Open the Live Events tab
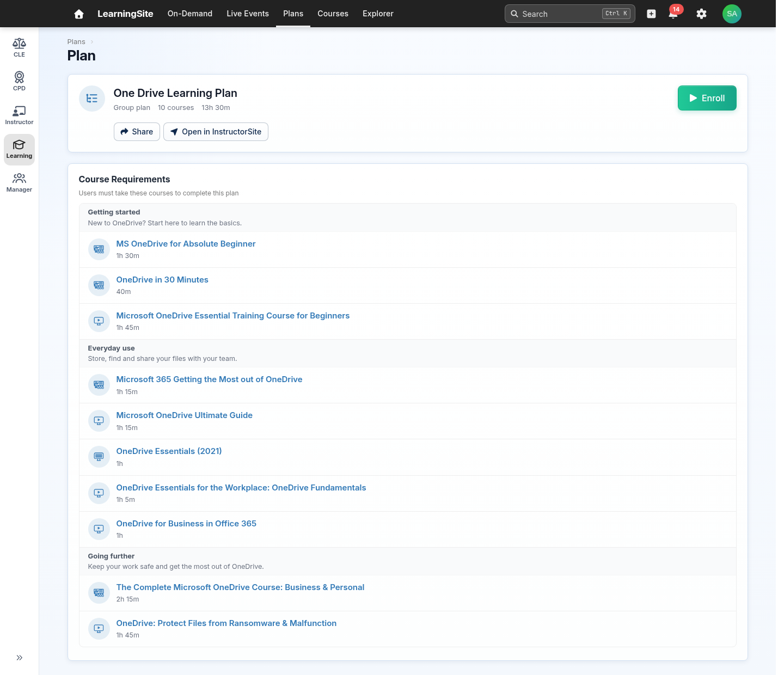The width and height of the screenshot is (784, 675). (248, 14)
